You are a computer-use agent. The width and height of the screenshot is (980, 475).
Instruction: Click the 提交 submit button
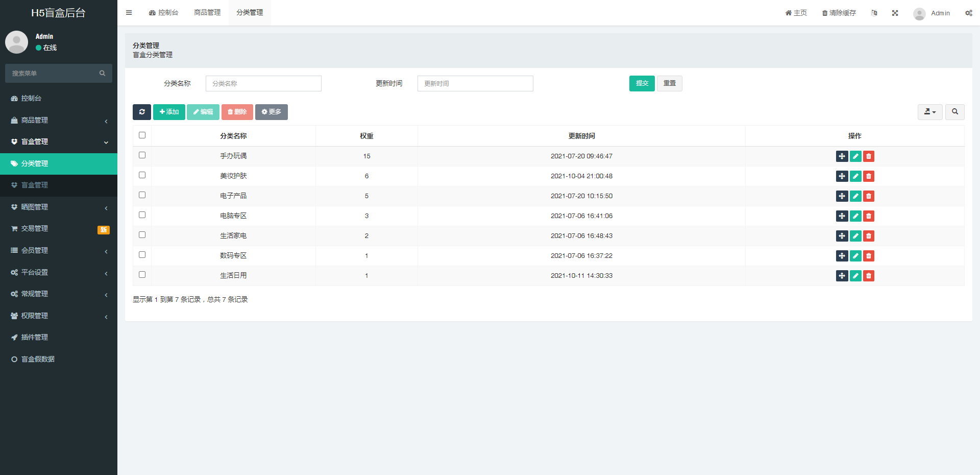642,83
